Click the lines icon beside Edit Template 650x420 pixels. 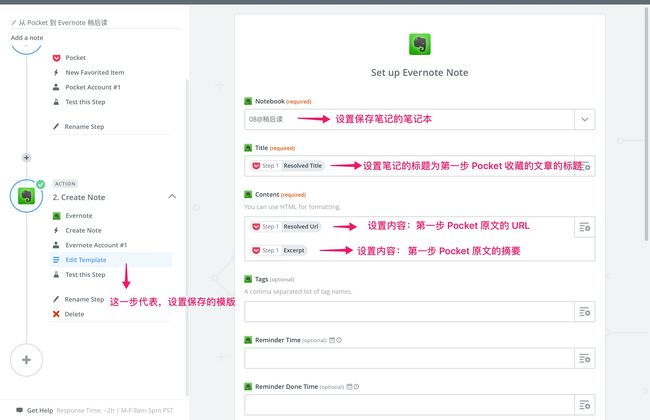click(x=56, y=260)
